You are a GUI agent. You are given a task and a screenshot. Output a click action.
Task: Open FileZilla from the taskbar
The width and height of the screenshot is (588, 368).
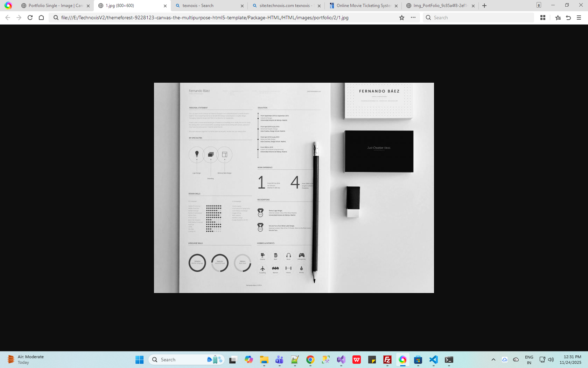click(387, 360)
